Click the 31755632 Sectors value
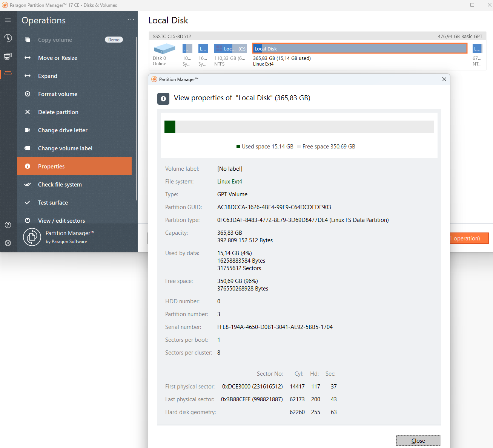This screenshot has height=448, width=493. 239,268
